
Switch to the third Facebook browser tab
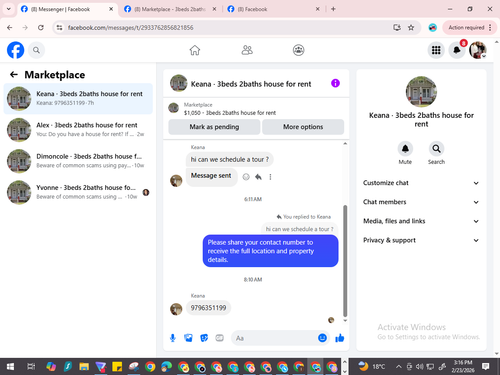point(274,9)
